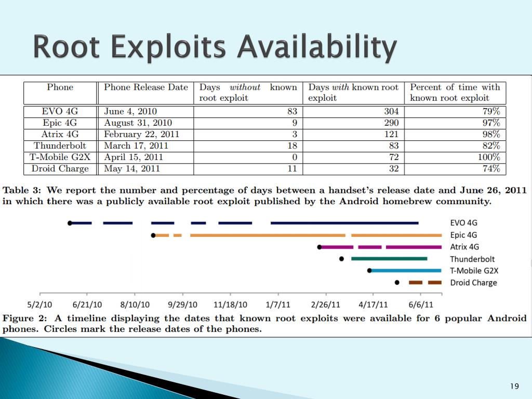
Task: Click the '121' days value
Action: (391, 135)
